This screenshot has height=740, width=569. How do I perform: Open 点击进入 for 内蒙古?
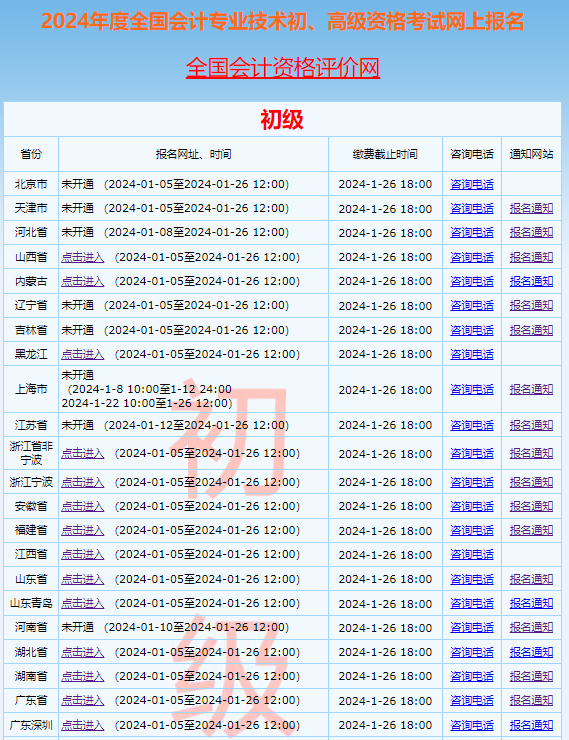click(x=83, y=281)
